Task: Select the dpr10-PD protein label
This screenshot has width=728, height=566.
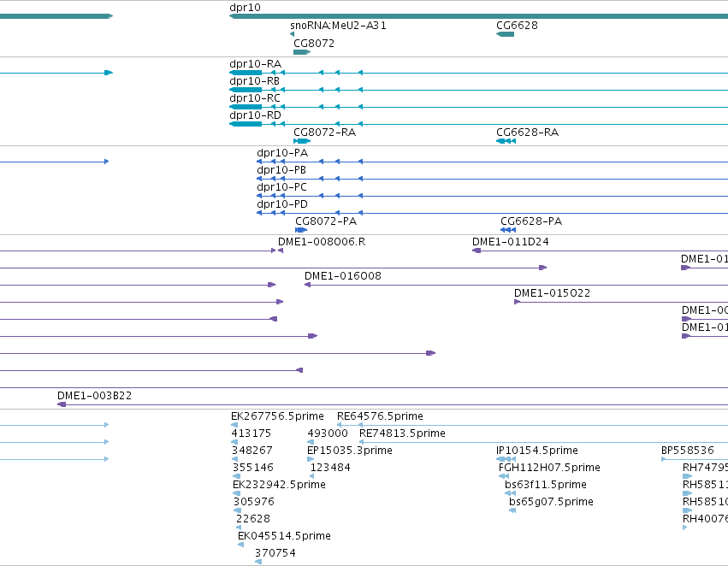Action: pos(281,204)
